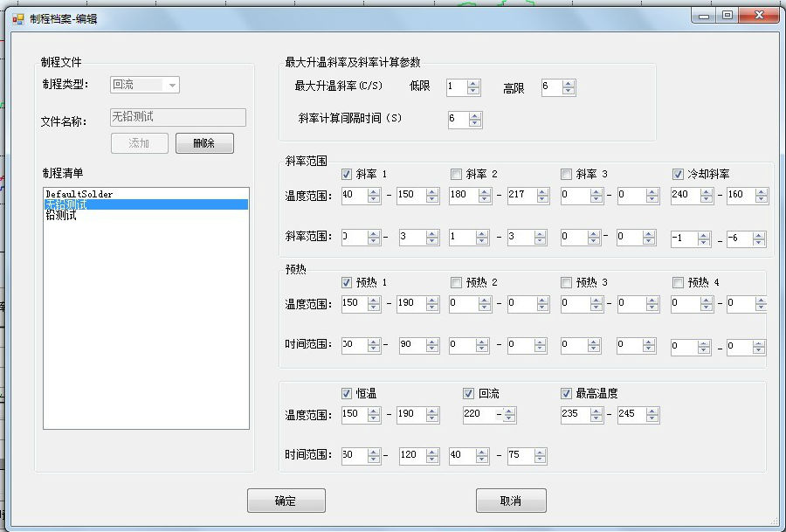Viewport: 786px width, 532px height.
Task: Minimize the 制程档案-编辑 window
Action: pos(704,16)
